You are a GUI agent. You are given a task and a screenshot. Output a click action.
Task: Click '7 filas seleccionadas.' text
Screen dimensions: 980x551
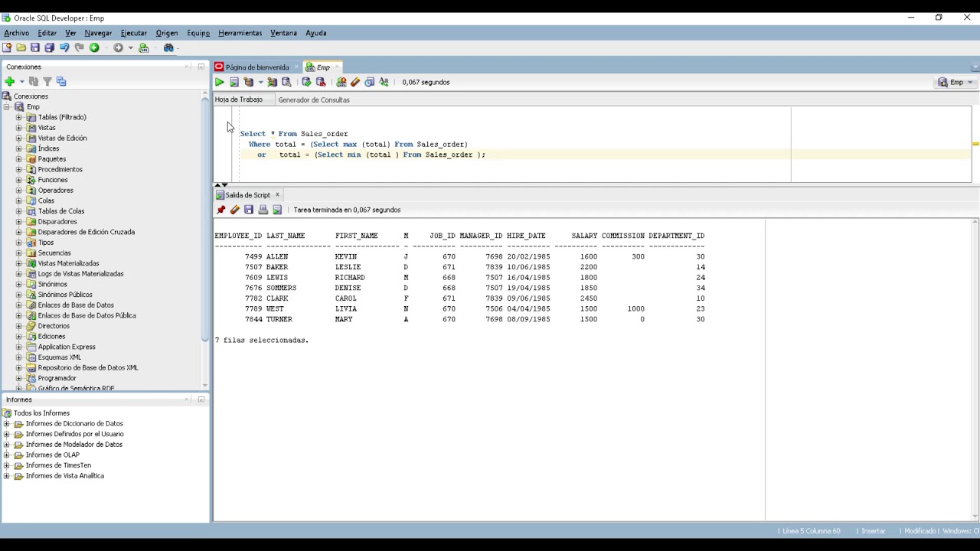[x=262, y=340]
